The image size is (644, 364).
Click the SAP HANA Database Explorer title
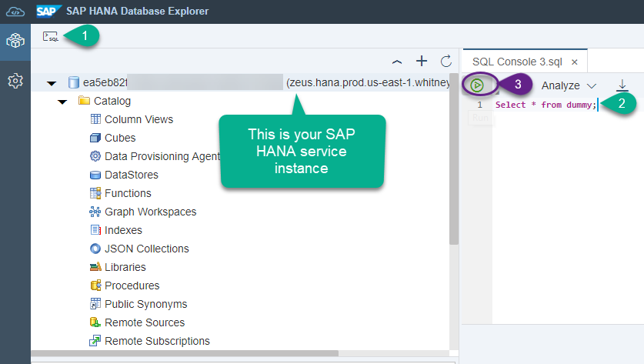pos(138,12)
